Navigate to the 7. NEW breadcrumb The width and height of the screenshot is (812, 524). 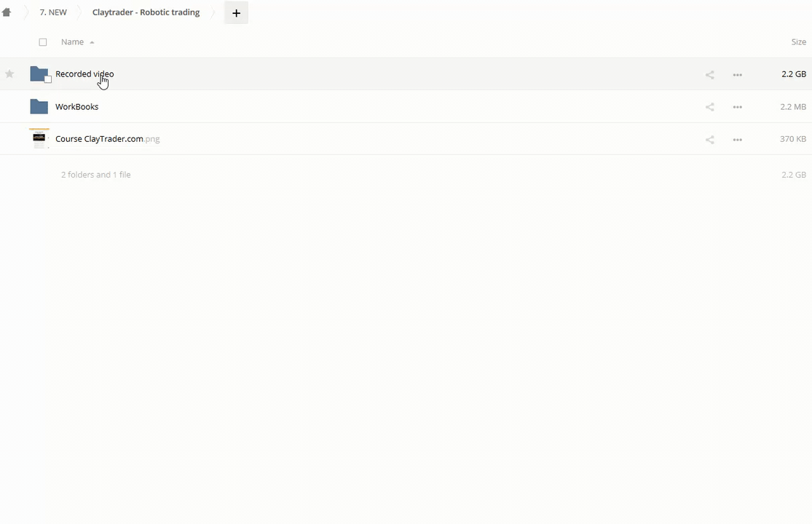[x=53, y=12]
